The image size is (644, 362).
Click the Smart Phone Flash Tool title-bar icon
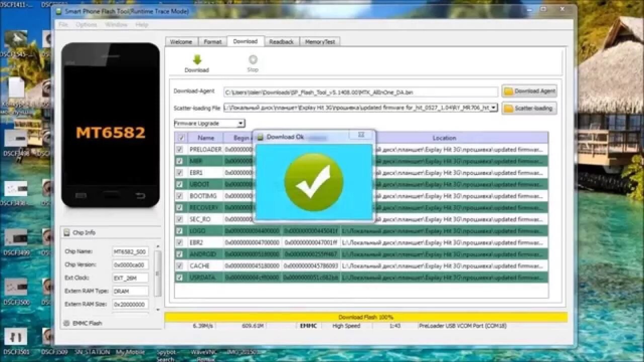(58, 11)
